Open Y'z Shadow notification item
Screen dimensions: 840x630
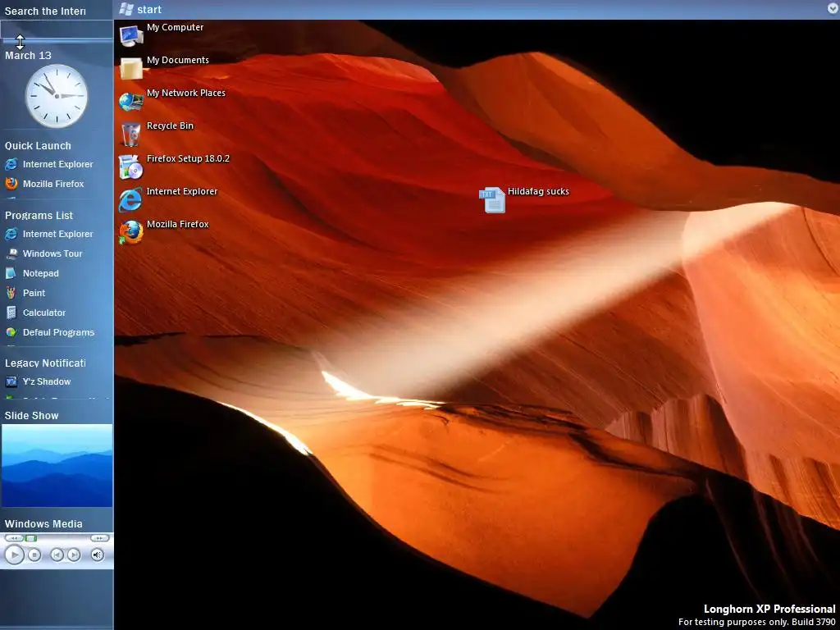coord(38,381)
